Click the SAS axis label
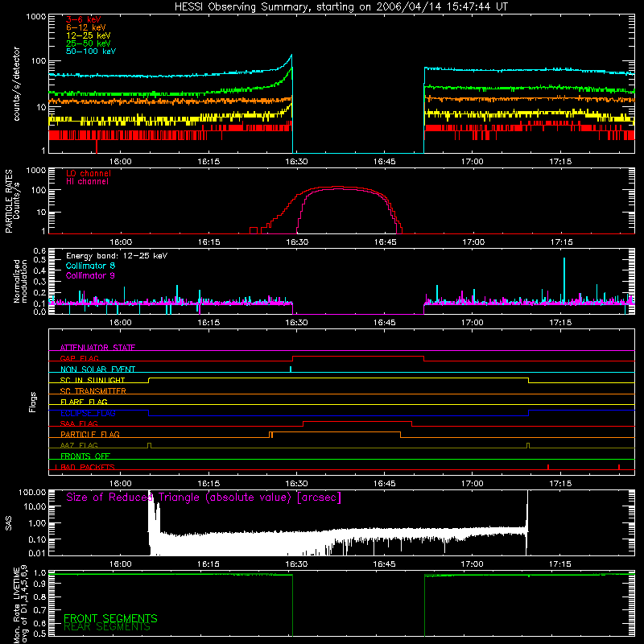Image resolution: width=644 pixels, height=644 pixels. tap(9, 523)
